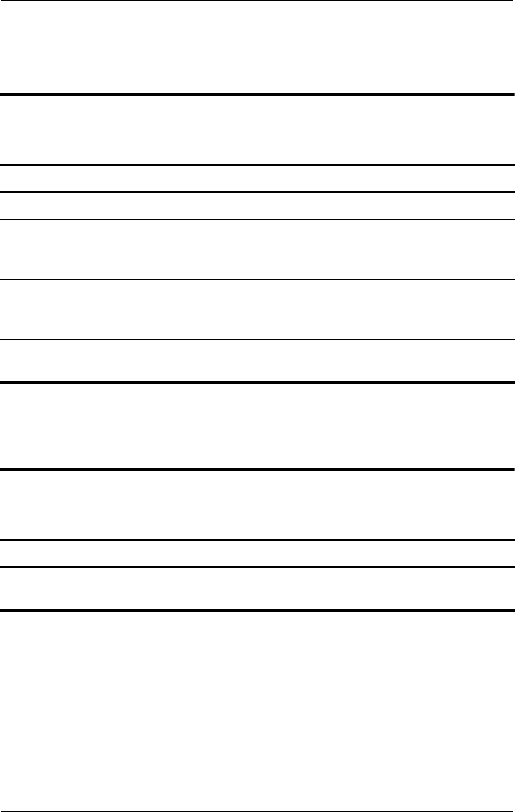The height and width of the screenshot is (812, 515).
Task: Click the second tall empty row in upper table
Action: pos(258,310)
